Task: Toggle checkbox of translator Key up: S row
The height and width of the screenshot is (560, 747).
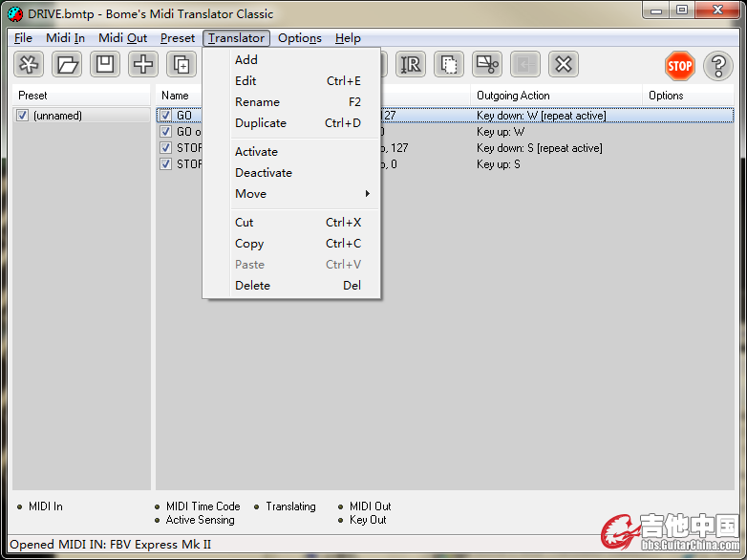Action: (165, 164)
